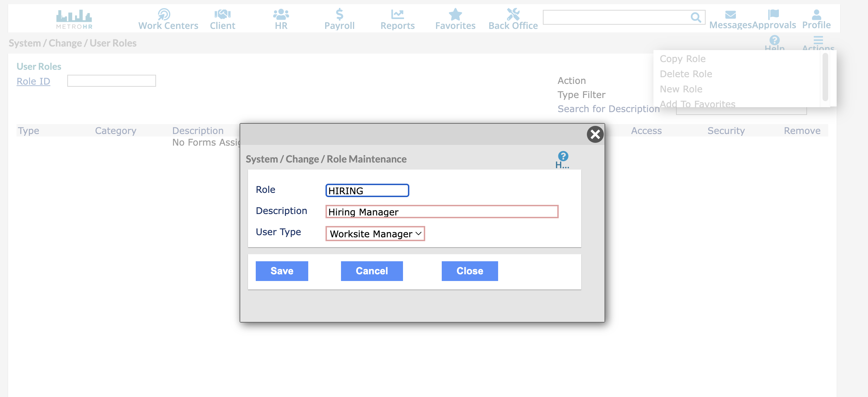
Task: Expand the User Type dropdown
Action: [x=375, y=234]
